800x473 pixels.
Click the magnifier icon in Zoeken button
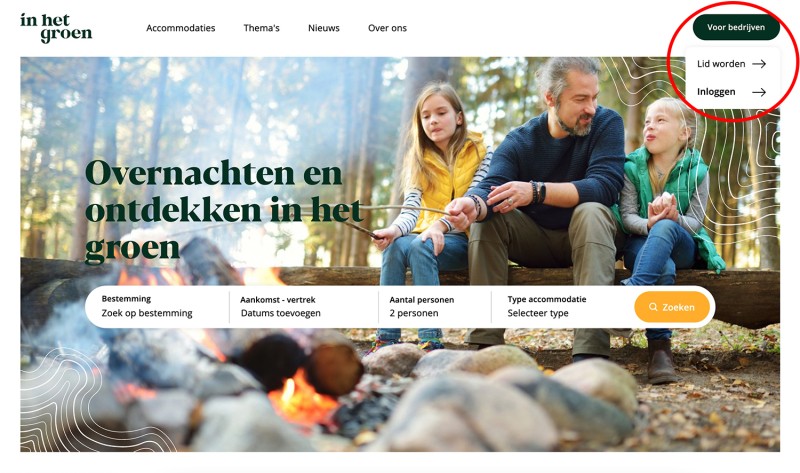[x=653, y=307]
